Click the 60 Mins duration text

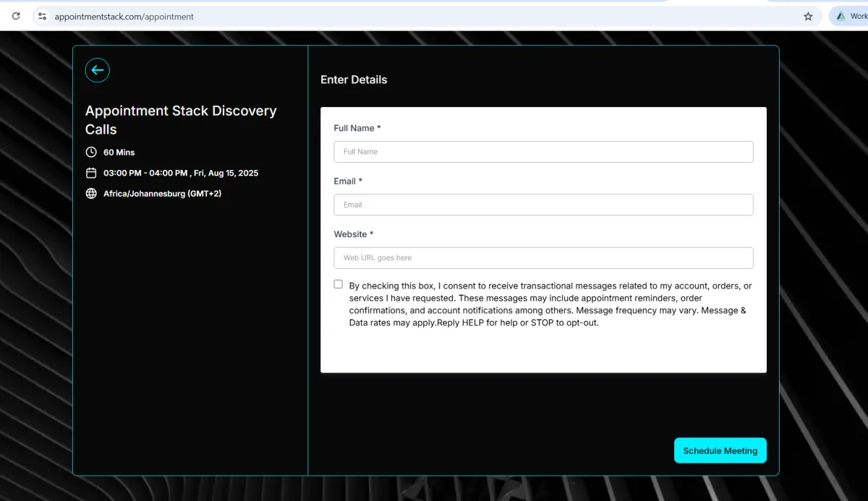point(119,152)
